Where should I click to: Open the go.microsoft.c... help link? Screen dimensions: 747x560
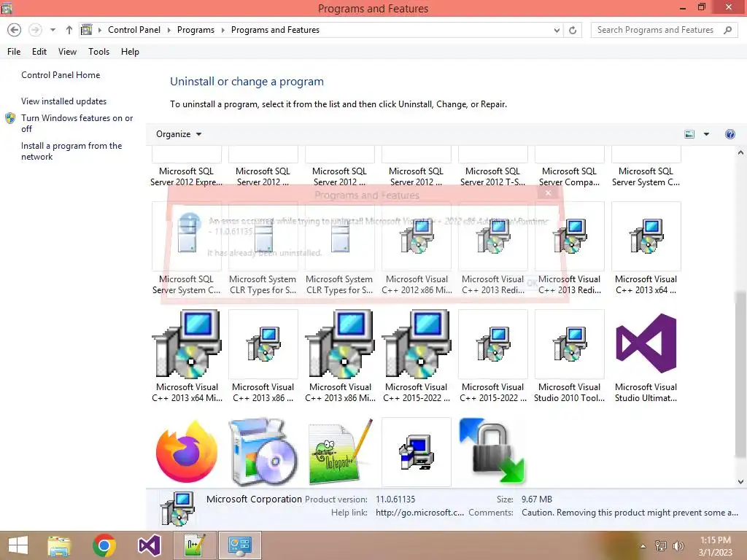click(419, 513)
